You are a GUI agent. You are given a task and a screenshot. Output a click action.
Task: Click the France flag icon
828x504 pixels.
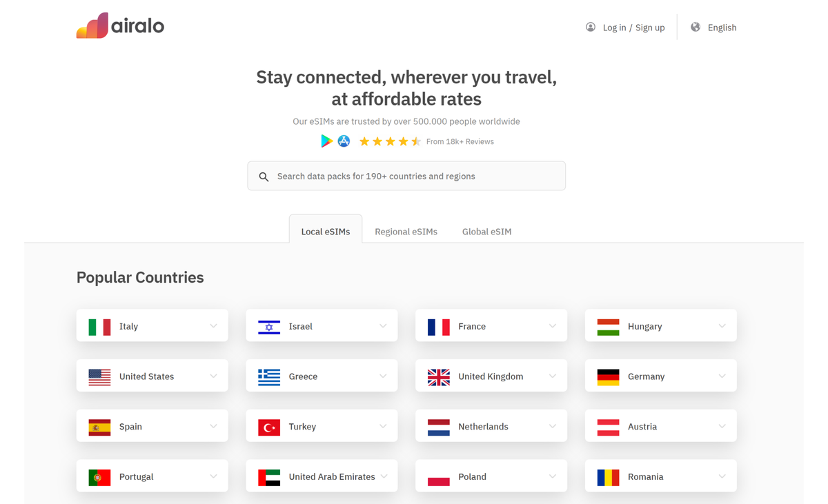[x=439, y=327]
